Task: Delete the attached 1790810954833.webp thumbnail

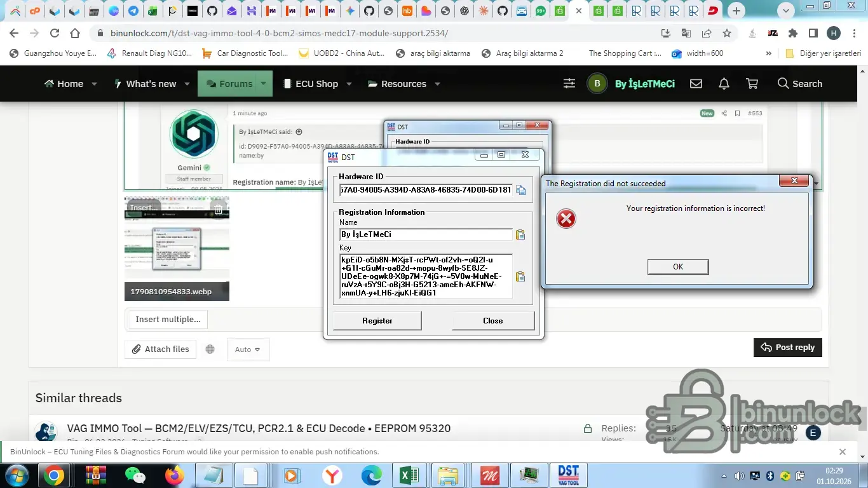Action: click(x=218, y=208)
